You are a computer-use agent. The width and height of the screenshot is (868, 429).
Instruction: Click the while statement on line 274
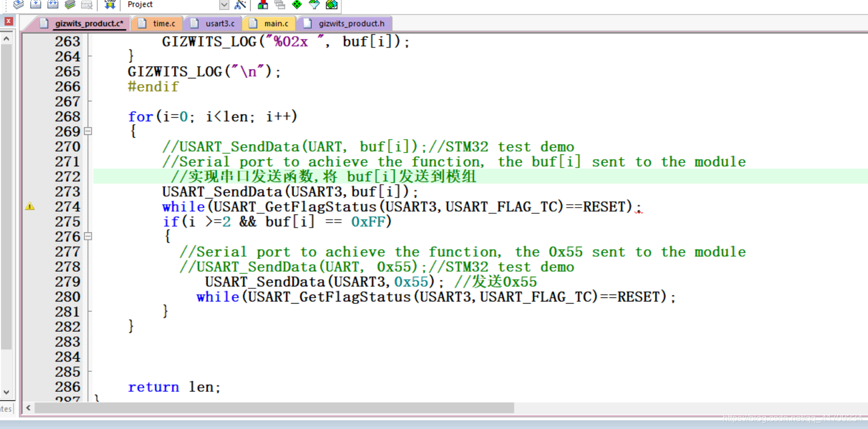pyautogui.click(x=403, y=206)
